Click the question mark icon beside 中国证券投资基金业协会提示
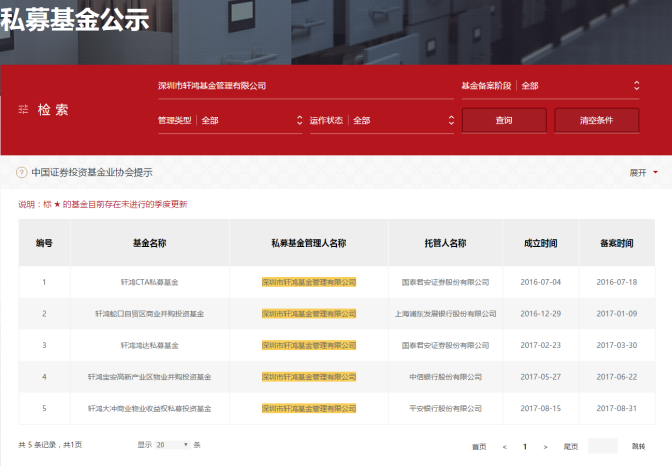 pyautogui.click(x=21, y=172)
